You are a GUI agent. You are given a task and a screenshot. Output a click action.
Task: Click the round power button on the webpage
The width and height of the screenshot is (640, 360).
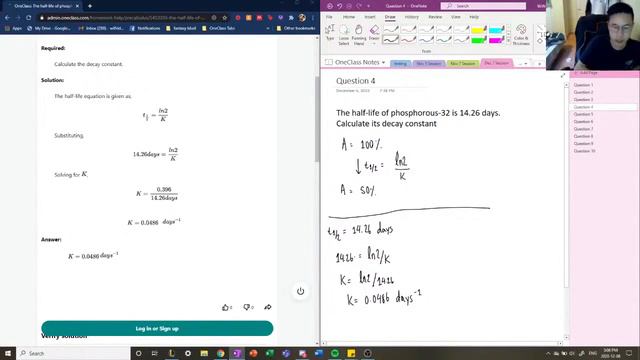click(x=300, y=291)
